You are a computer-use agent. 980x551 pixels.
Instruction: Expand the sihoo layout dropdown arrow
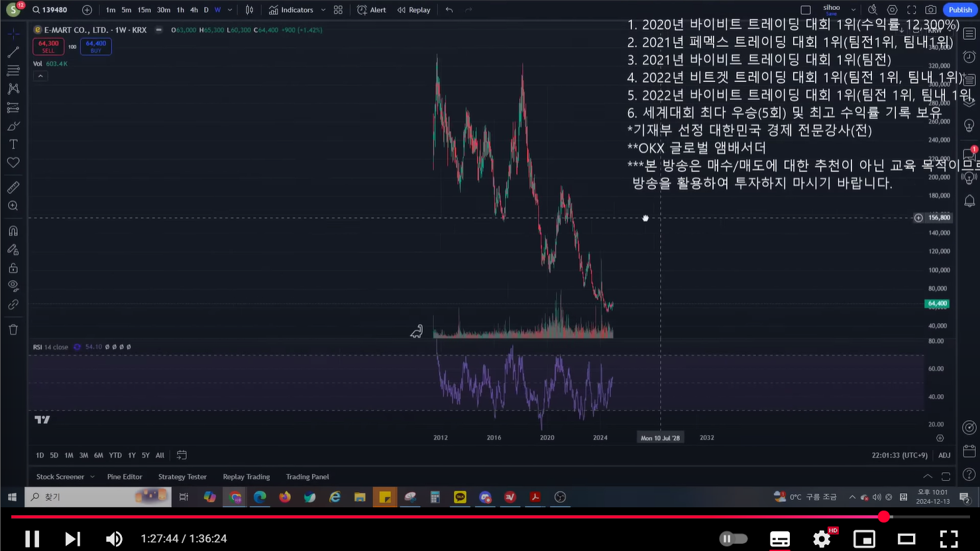click(x=853, y=10)
